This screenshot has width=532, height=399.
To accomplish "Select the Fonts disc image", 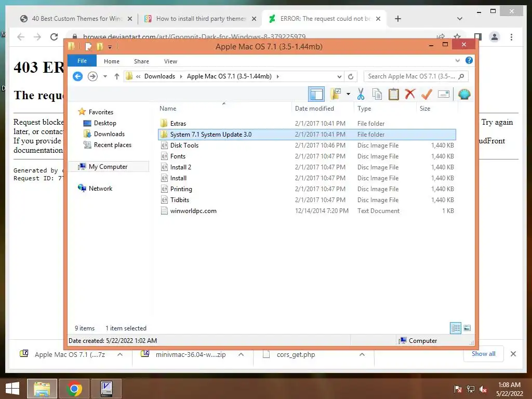I will pyautogui.click(x=307, y=156).
